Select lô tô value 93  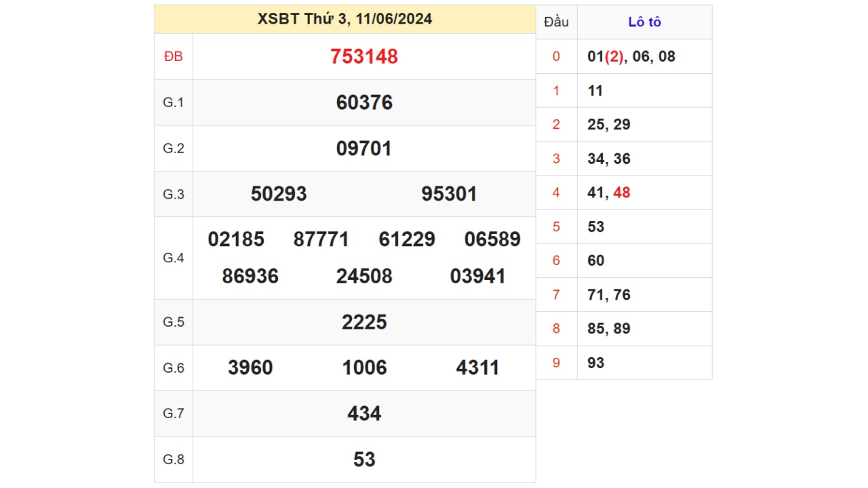595,363
